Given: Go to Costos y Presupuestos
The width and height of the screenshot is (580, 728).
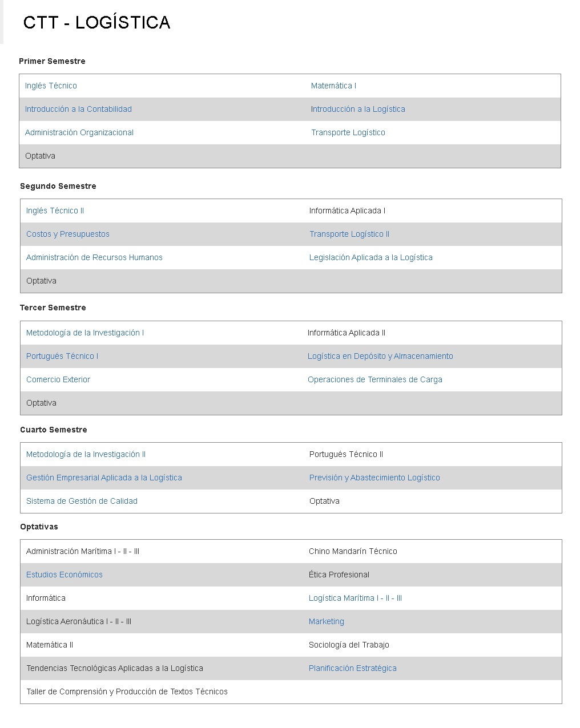Looking at the screenshot, I should (68, 234).
